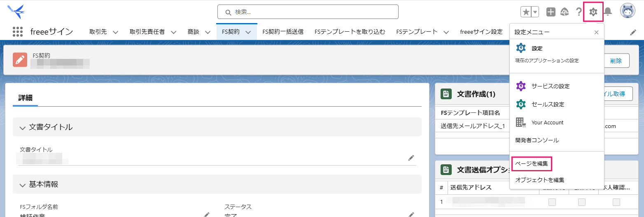Viewport: 644px width, 217px height.
Task: Choose オブジェクトを編集 menu item
Action: coord(539,180)
